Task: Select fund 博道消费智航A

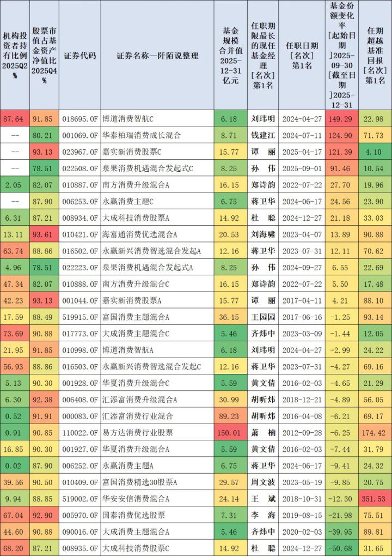Action: [128, 350]
